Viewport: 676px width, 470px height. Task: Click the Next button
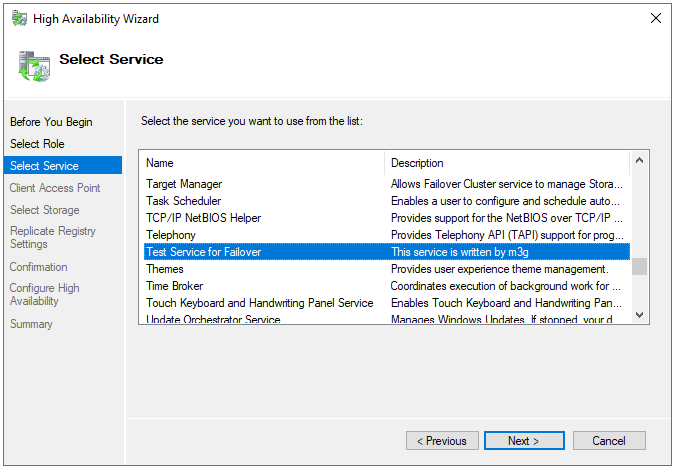click(x=524, y=440)
